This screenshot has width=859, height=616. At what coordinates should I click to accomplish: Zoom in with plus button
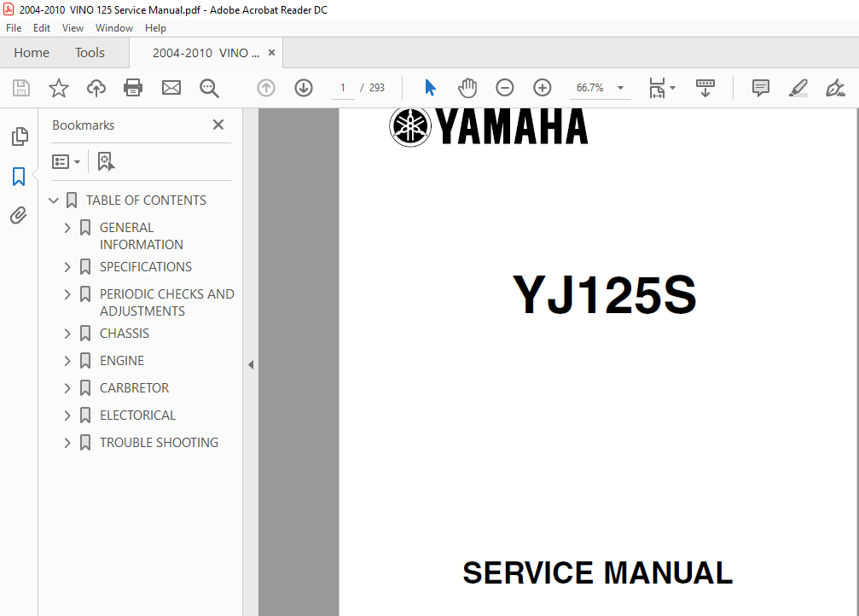pos(543,88)
